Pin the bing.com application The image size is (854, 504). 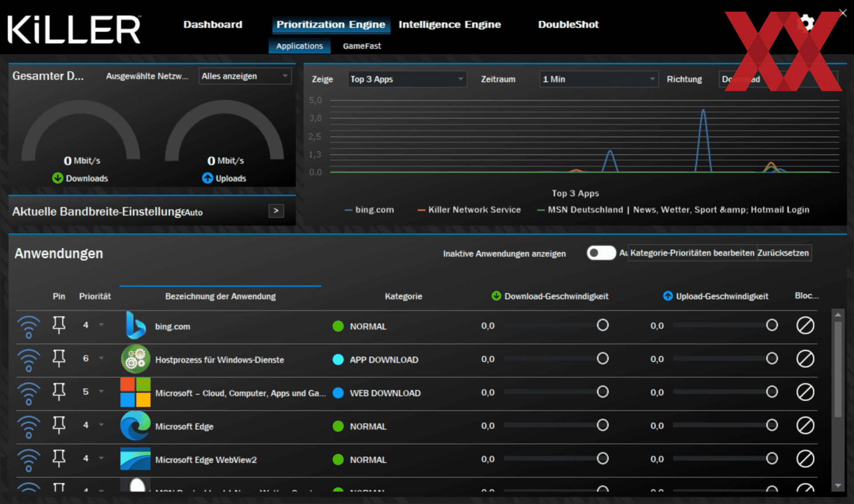tap(59, 325)
